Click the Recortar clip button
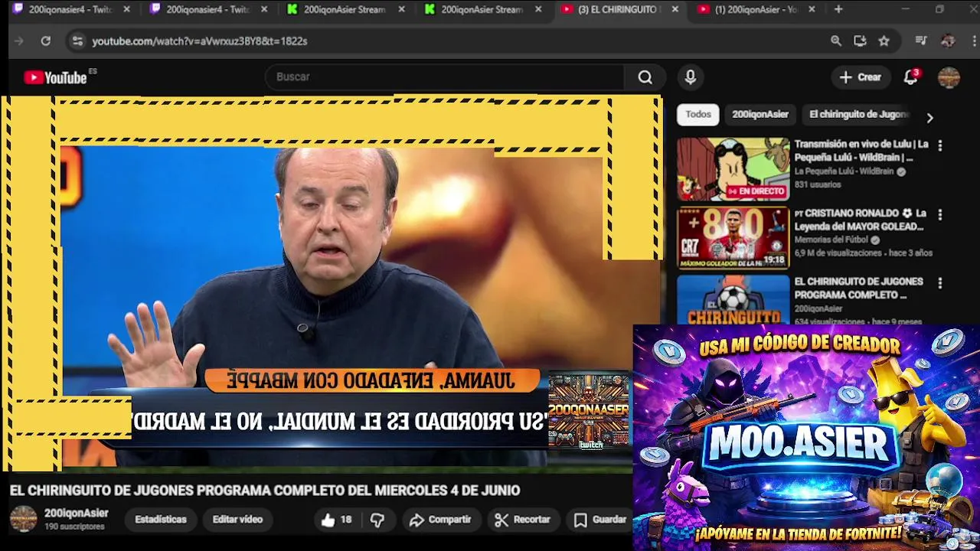 click(x=523, y=520)
